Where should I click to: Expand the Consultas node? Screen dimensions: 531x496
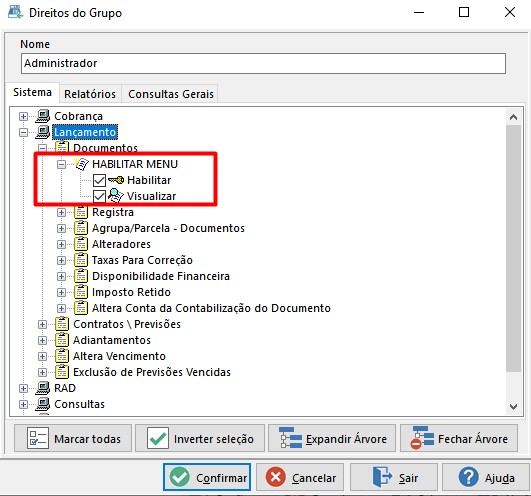pos(23,404)
